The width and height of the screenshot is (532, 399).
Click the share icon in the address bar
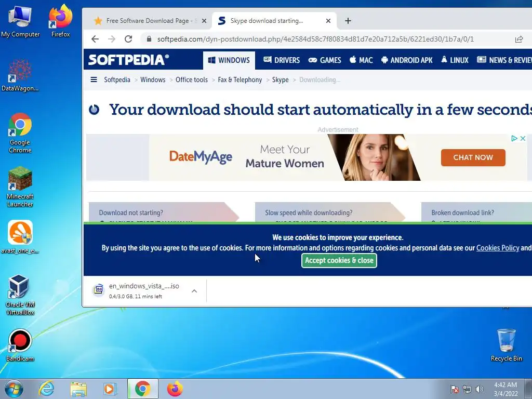point(519,39)
